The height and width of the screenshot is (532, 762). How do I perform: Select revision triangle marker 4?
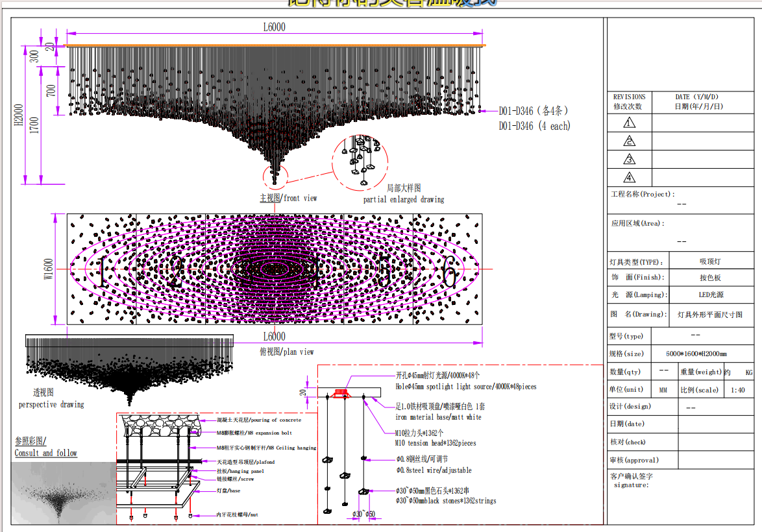click(630, 177)
